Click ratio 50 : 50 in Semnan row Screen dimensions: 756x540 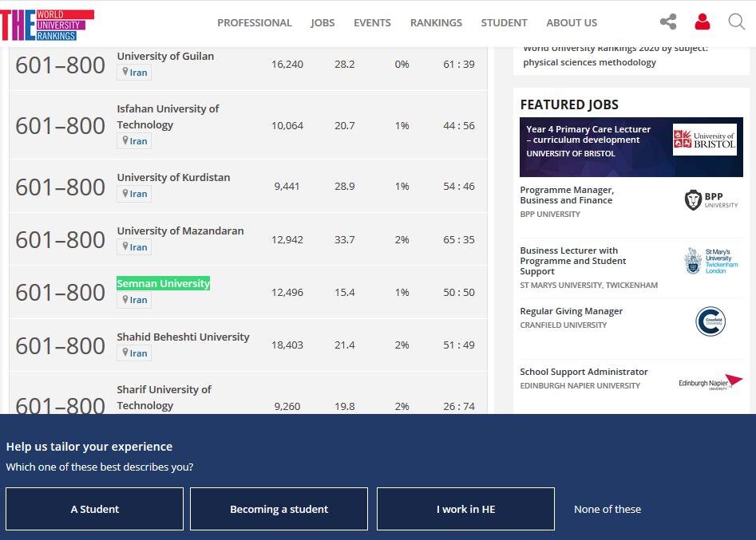click(459, 293)
